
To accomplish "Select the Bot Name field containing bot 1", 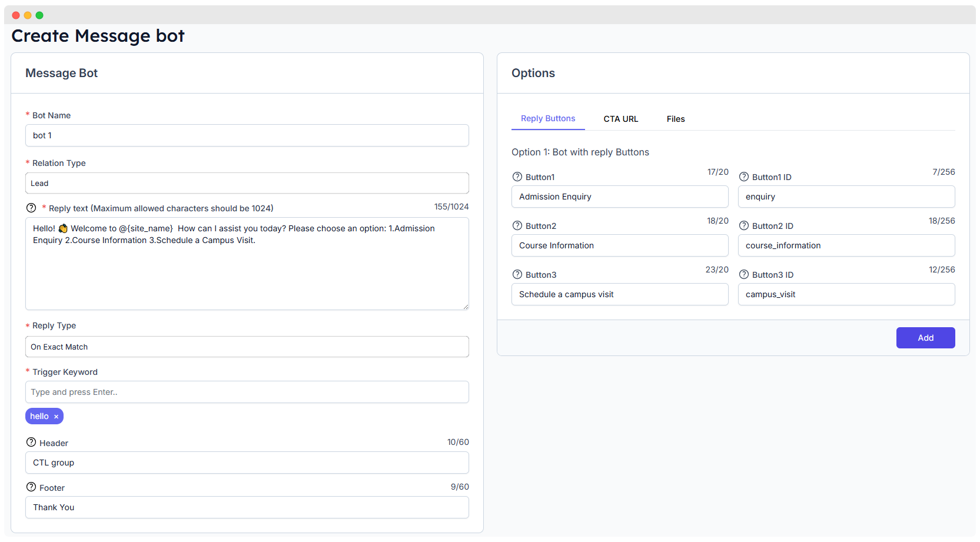I will click(247, 135).
